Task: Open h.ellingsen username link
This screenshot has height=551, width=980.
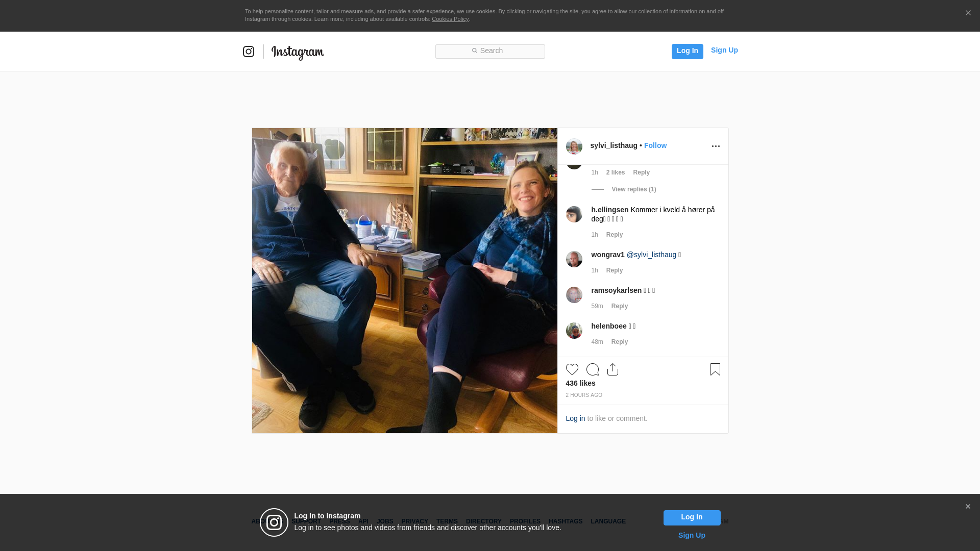Action: coord(609,210)
